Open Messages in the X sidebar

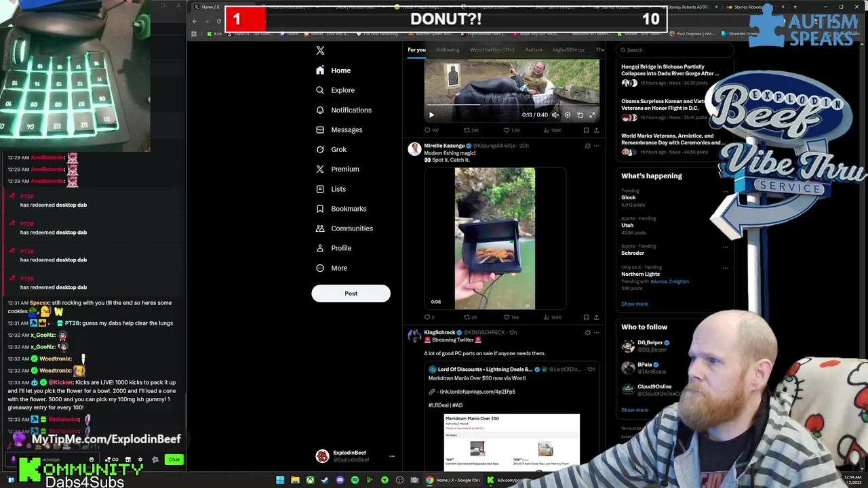point(339,129)
